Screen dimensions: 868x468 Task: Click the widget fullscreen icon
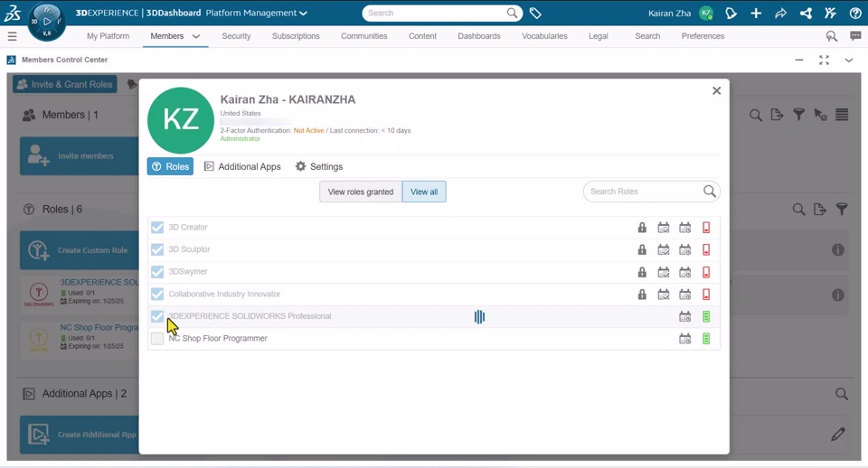(824, 60)
